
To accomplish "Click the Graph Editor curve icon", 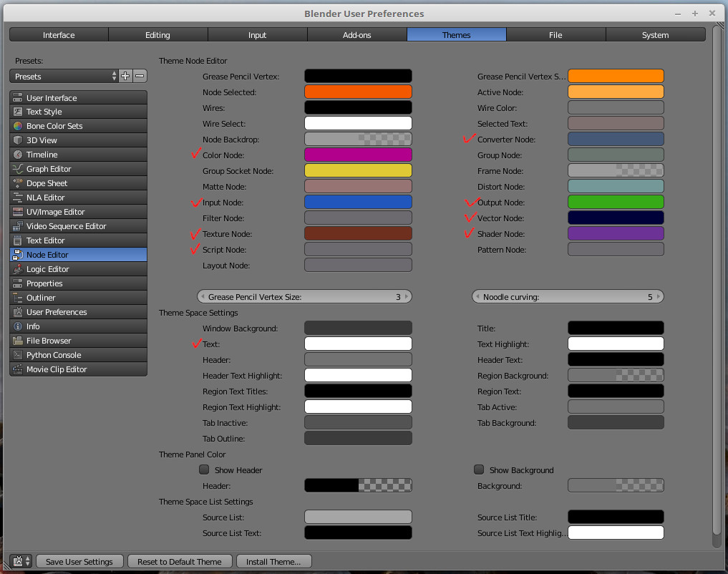I will (x=18, y=169).
